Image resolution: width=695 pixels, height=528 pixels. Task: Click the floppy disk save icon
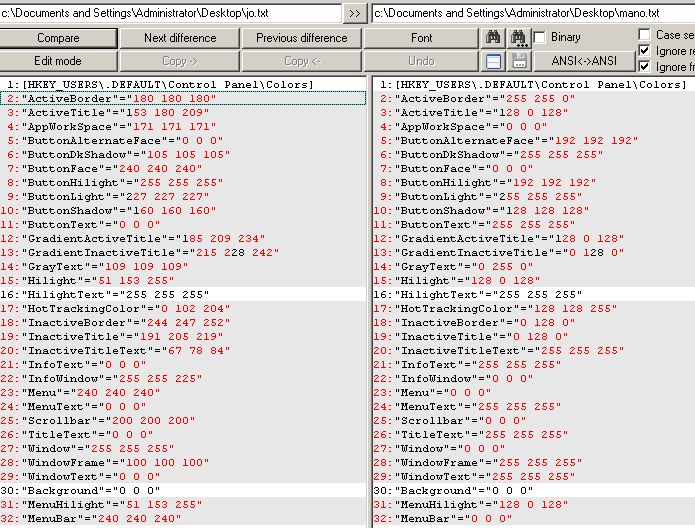pos(519,61)
